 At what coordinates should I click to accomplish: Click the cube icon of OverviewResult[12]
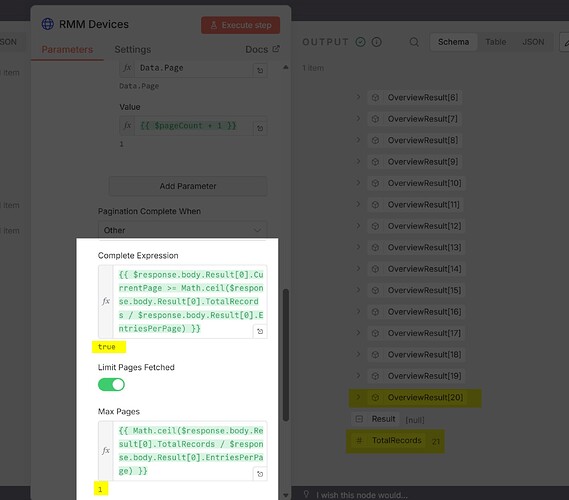coord(376,226)
